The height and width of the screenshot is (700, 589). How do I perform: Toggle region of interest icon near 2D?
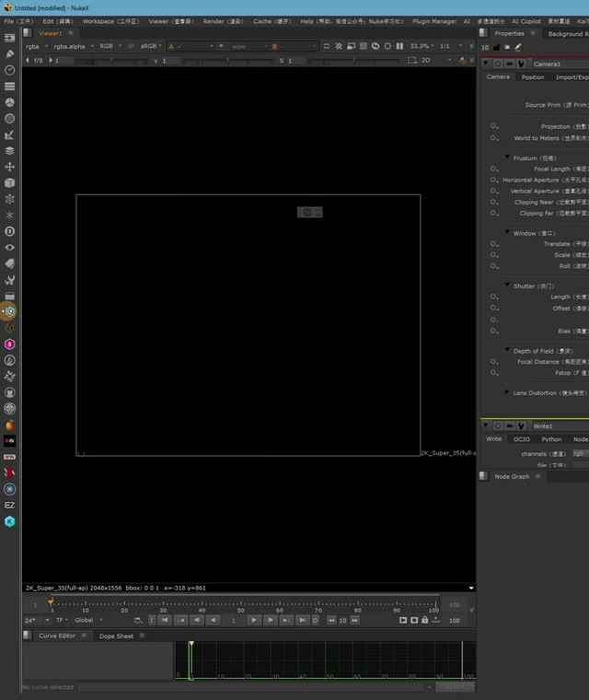[x=412, y=60]
